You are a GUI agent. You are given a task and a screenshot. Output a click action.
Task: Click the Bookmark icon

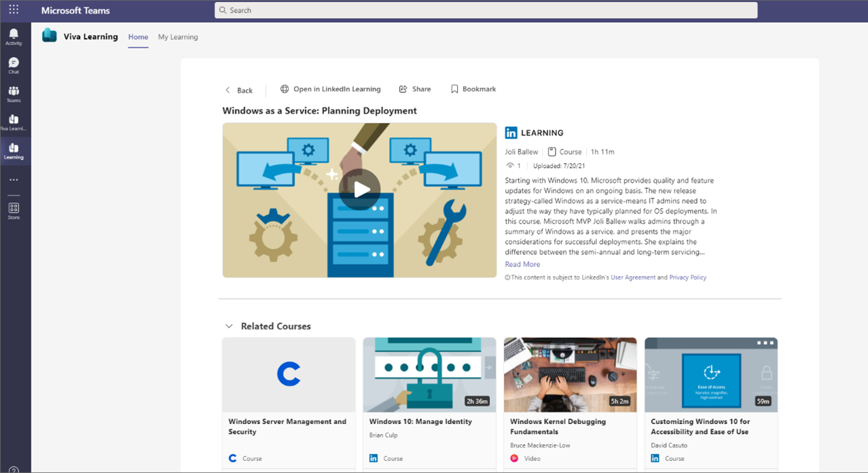tap(454, 89)
